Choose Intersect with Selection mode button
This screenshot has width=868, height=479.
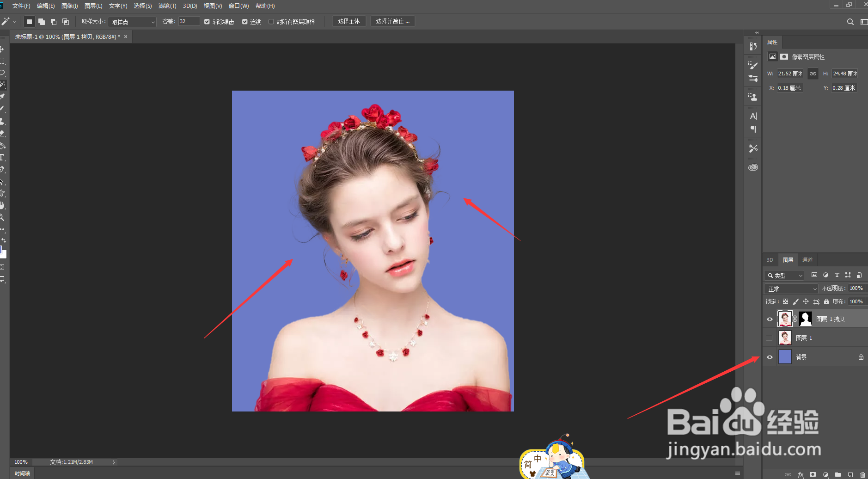point(66,22)
